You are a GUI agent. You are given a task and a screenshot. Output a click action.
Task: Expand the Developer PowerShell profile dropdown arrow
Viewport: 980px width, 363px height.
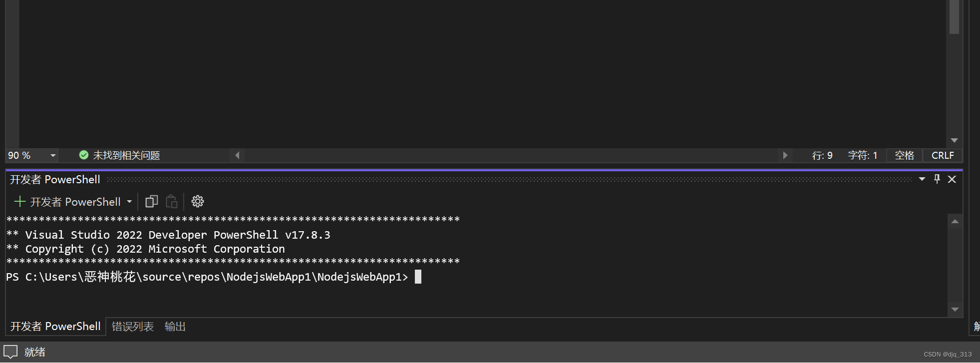[x=129, y=201]
